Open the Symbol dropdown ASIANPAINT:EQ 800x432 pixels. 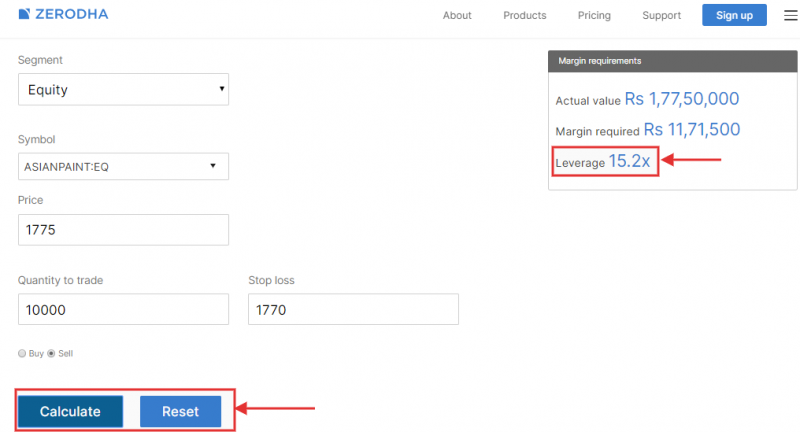[123, 166]
